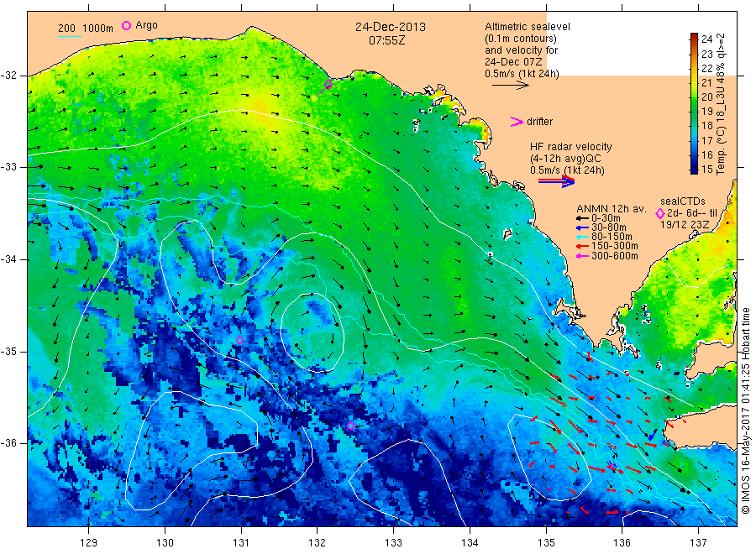Viewport: 756px width, 554px height.
Task: Click the pink sealCTDs diamond in the legend
Action: click(x=660, y=213)
